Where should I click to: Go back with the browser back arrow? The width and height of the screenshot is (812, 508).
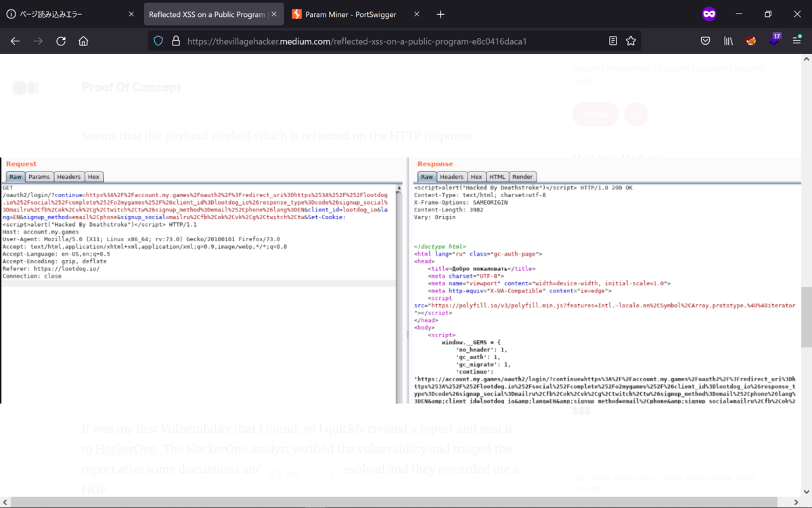(15, 41)
